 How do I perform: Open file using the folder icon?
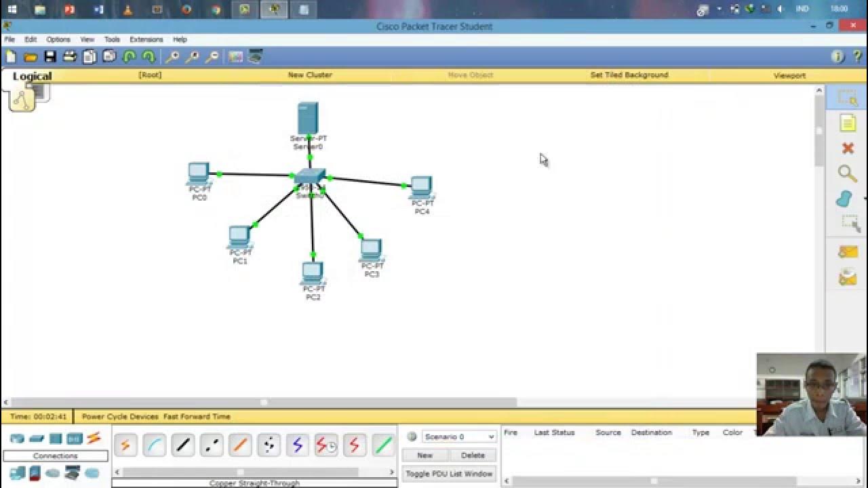30,57
